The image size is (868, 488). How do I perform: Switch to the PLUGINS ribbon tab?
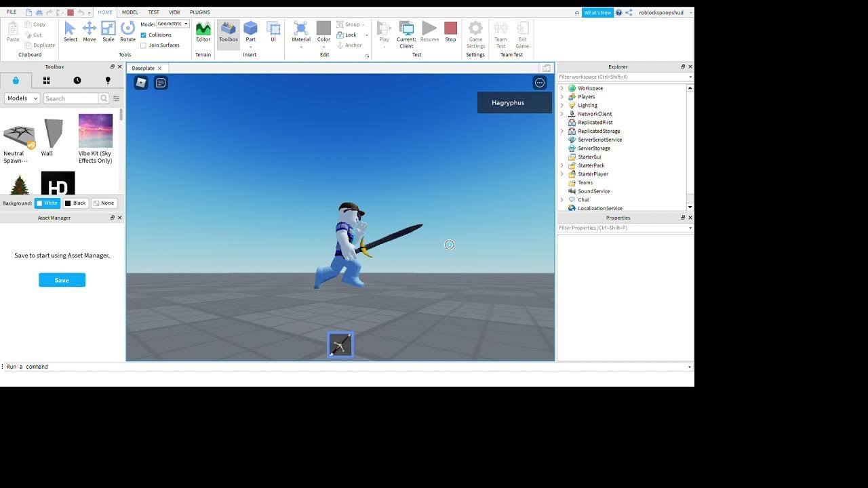(199, 12)
